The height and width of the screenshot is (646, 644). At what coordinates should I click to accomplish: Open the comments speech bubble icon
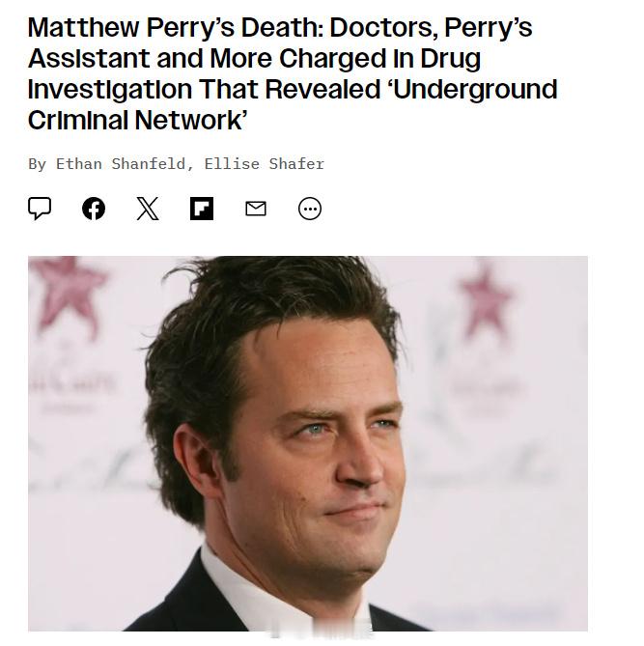[40, 209]
